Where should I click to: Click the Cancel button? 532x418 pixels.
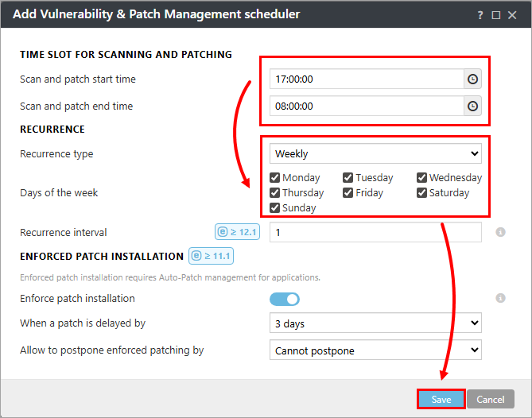[490, 400]
